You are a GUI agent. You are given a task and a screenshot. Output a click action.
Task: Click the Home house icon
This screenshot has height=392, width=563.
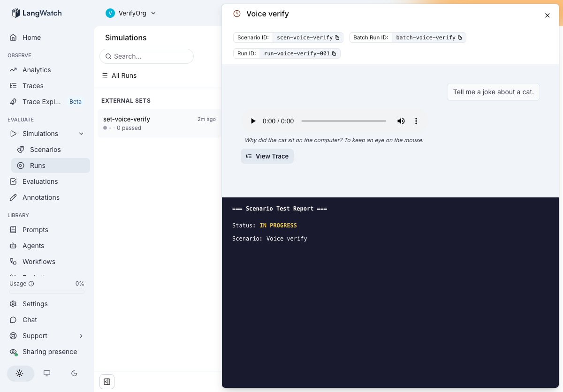pyautogui.click(x=13, y=38)
